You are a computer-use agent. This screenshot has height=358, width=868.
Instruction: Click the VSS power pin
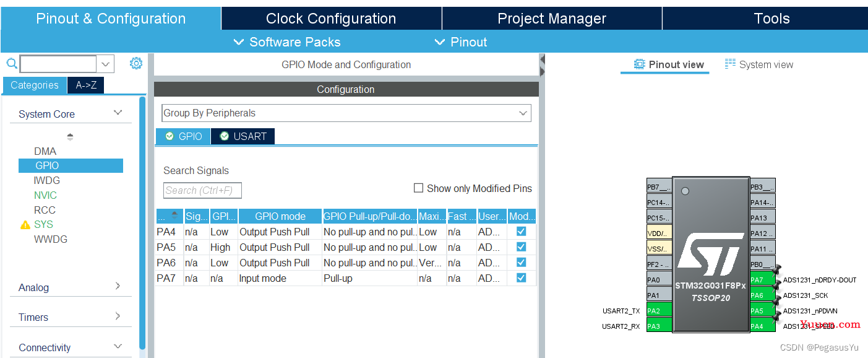click(x=659, y=248)
